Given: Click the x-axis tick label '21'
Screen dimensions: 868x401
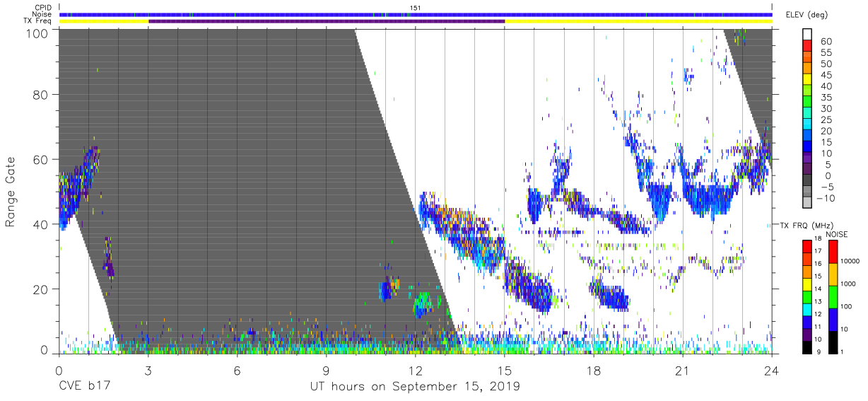Looking at the screenshot, I should [683, 370].
